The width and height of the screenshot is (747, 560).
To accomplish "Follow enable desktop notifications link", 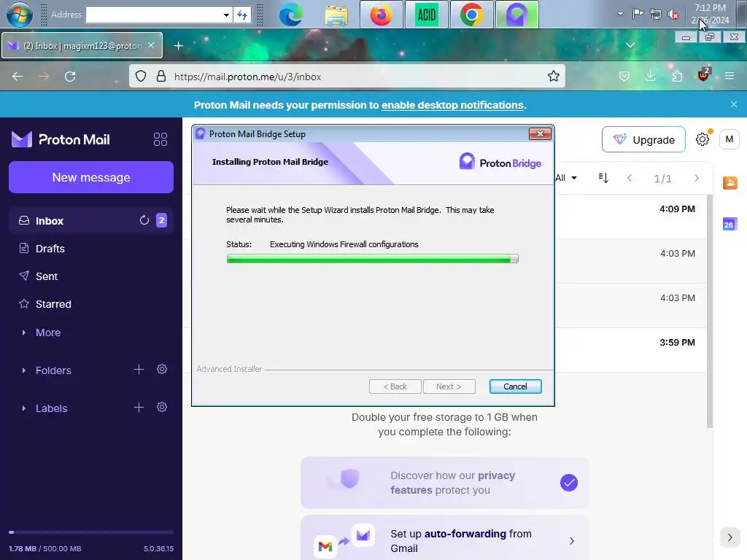I will pos(452,105).
